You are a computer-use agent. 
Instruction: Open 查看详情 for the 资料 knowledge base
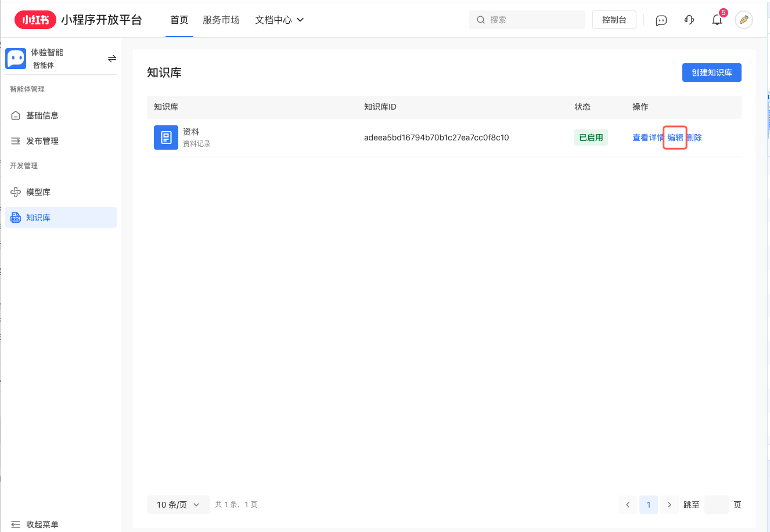(647, 137)
